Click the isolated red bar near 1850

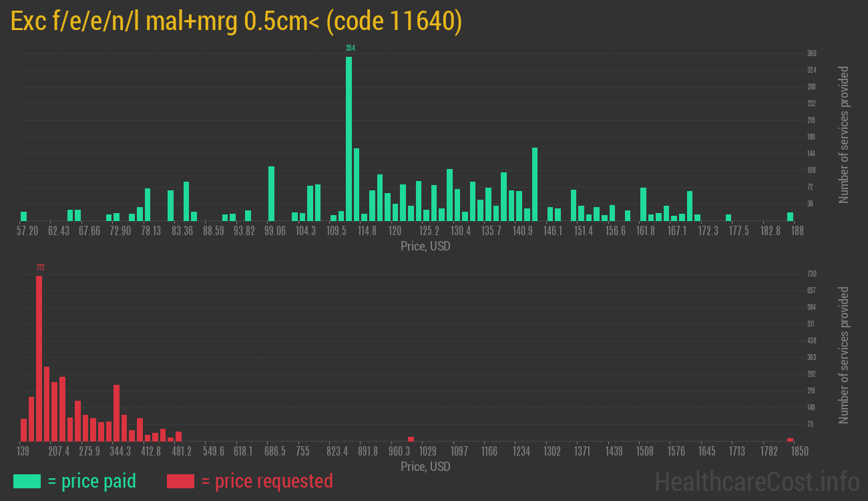point(790,440)
